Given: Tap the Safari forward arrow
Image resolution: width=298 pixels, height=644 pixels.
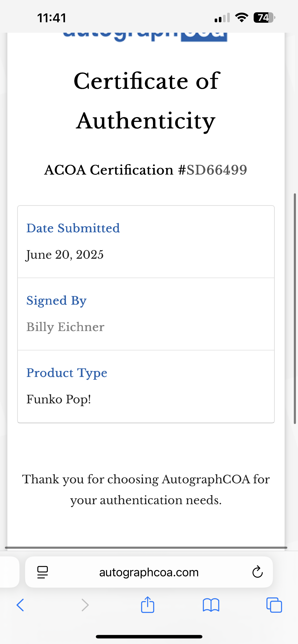Looking at the screenshot, I should [x=85, y=605].
